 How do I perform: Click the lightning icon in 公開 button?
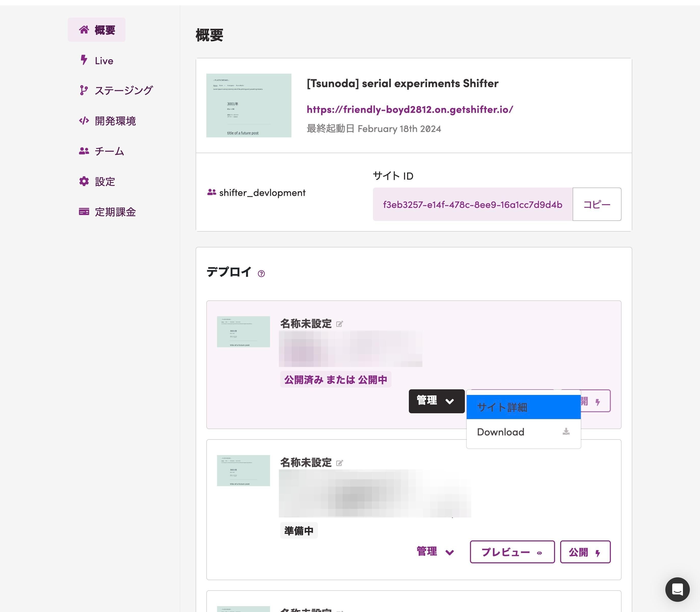(598, 553)
